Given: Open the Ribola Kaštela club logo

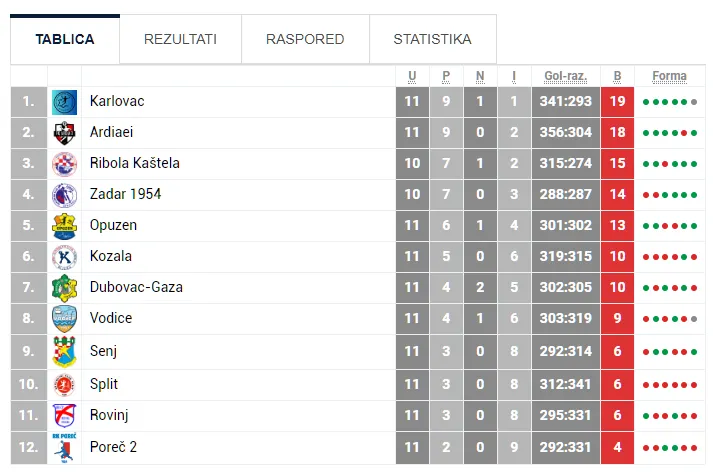Looking at the screenshot, I should (64, 163).
